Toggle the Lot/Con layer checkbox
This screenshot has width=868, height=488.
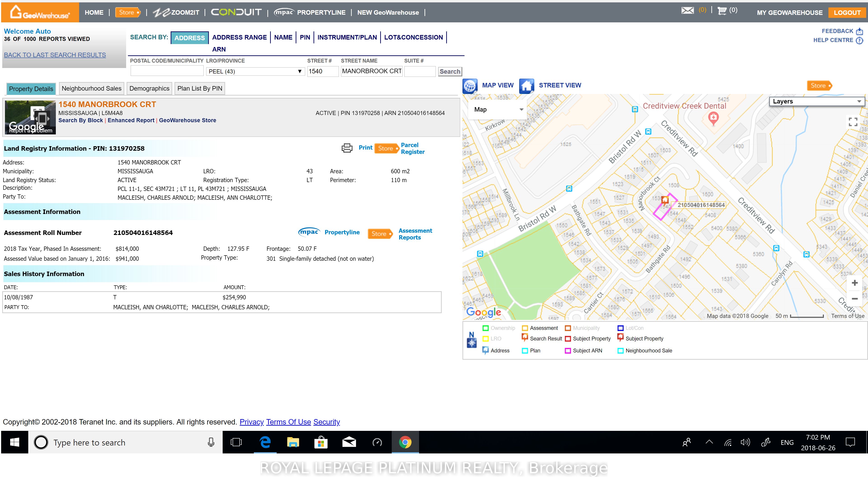[620, 328]
